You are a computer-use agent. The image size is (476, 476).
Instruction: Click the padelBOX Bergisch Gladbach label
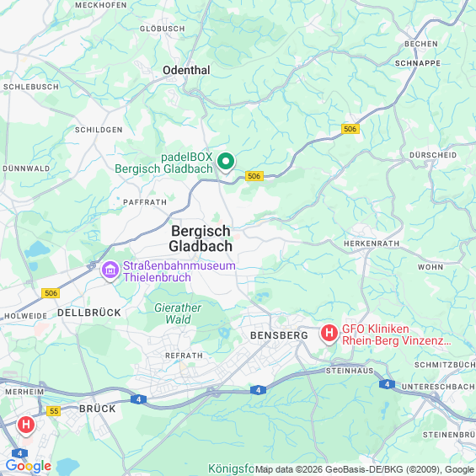pos(164,163)
